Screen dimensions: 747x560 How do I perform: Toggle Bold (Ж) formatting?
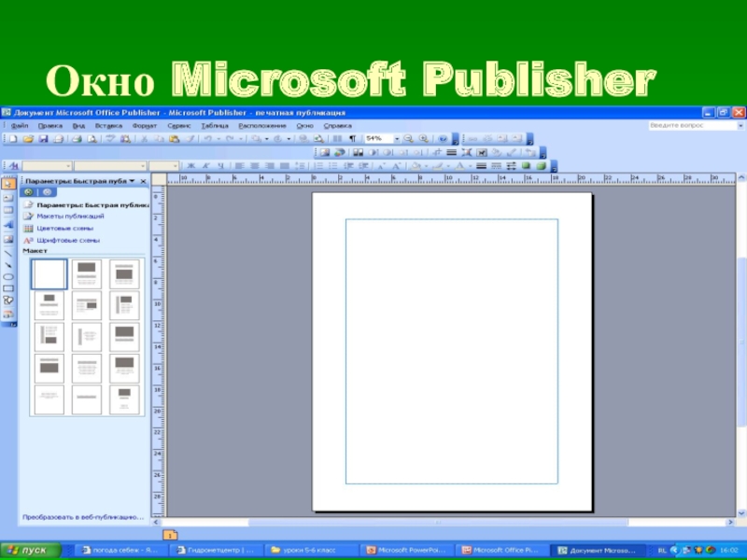click(191, 166)
